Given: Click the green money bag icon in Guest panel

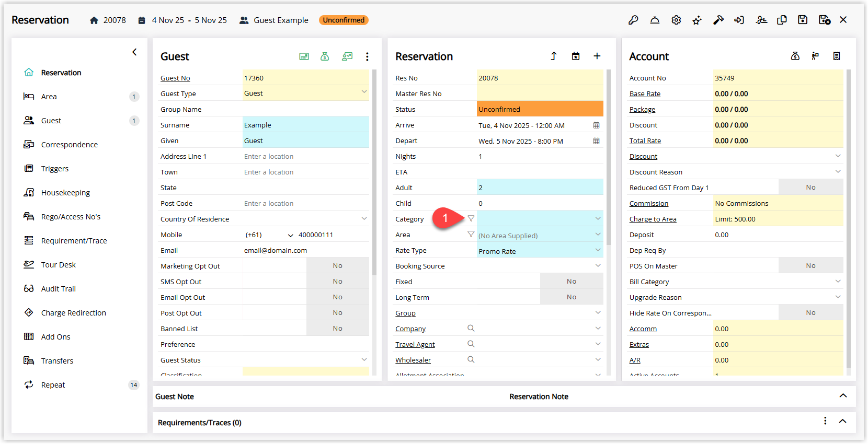Looking at the screenshot, I should tap(325, 56).
